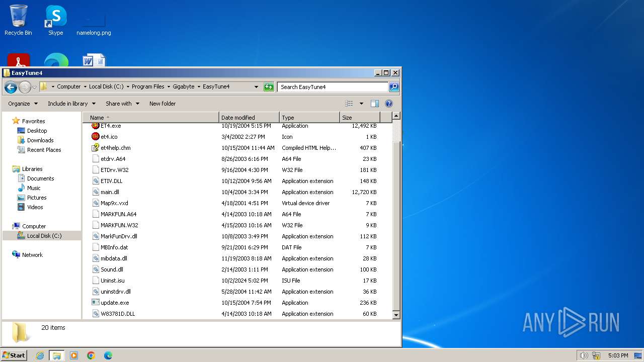Select the et4help.chm help file icon
This screenshot has width=644, height=362.
tap(96, 148)
